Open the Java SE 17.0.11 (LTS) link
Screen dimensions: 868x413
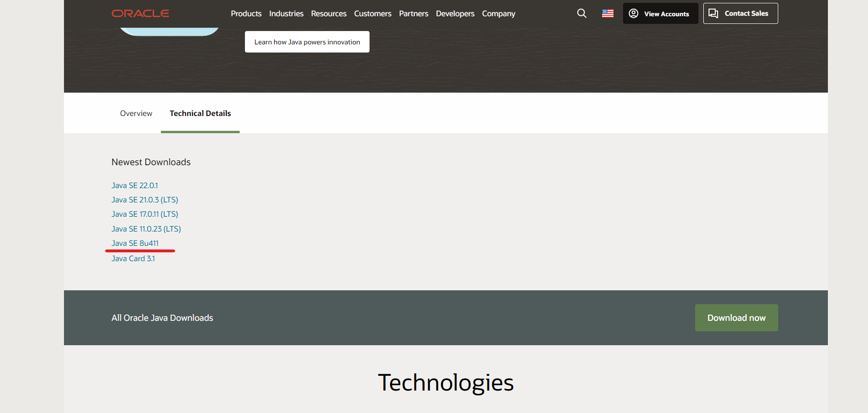pos(145,214)
